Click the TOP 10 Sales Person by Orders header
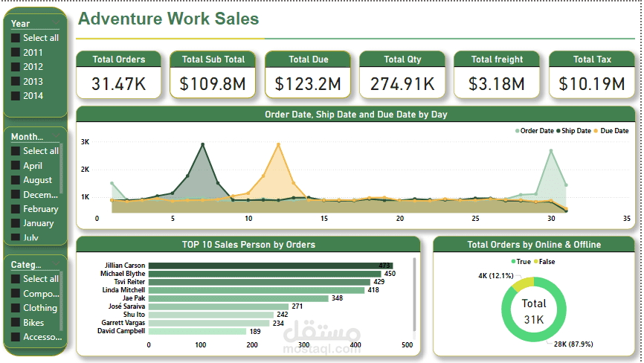644x363 pixels. pos(248,245)
